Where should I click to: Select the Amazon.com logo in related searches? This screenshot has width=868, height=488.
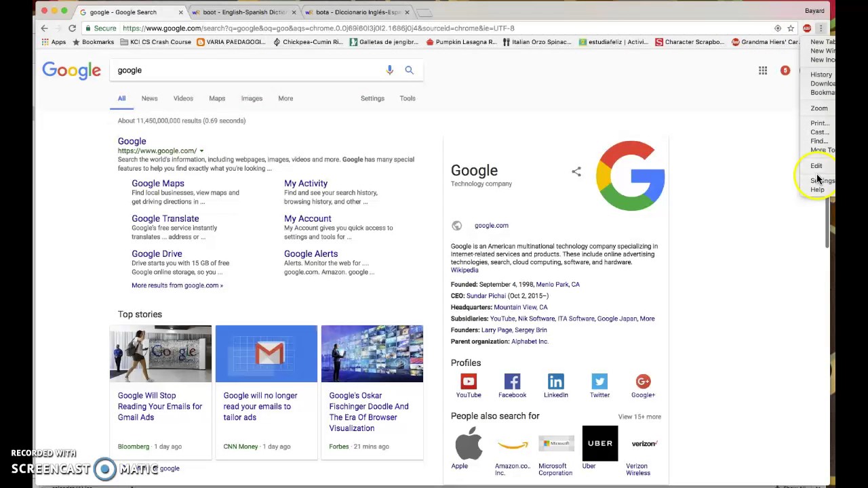coord(513,443)
